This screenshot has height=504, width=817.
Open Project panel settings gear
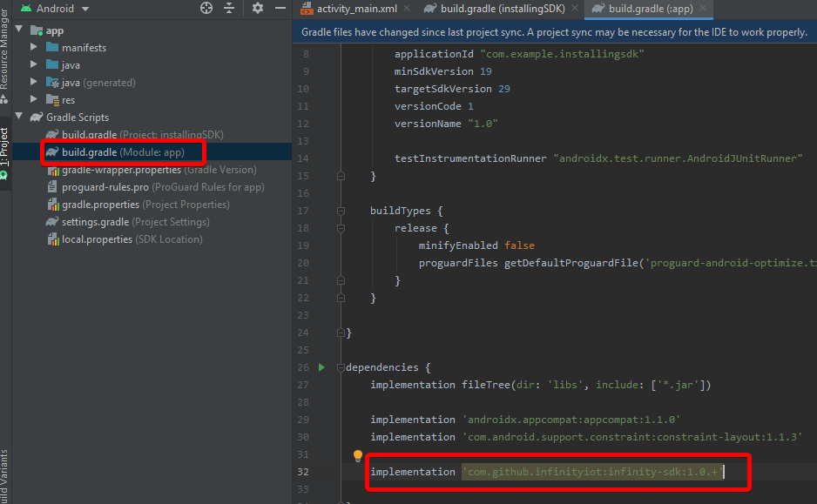tap(257, 8)
